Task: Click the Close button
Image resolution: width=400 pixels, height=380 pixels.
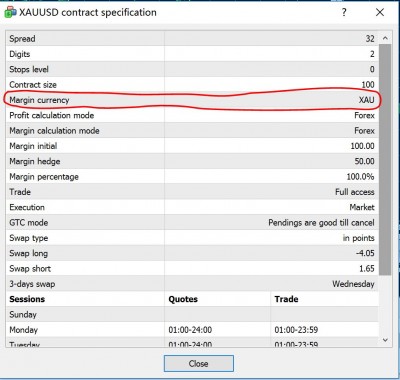Action: (x=199, y=363)
